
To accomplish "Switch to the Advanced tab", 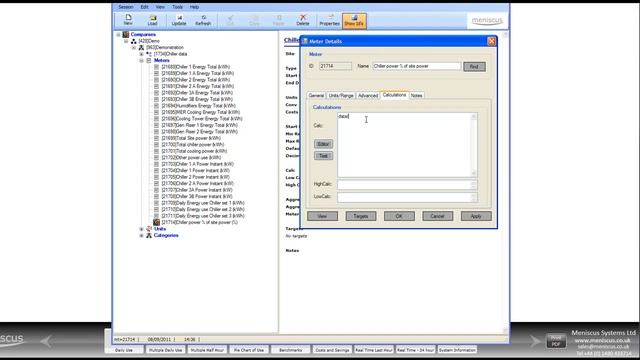I will point(368,96).
